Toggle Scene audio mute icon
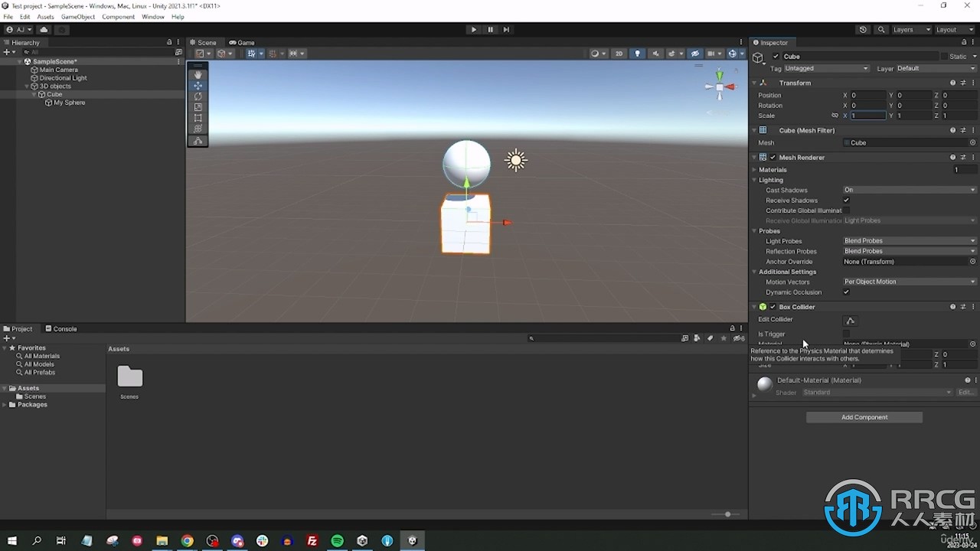Viewport: 980px width, 551px height. 655,54
